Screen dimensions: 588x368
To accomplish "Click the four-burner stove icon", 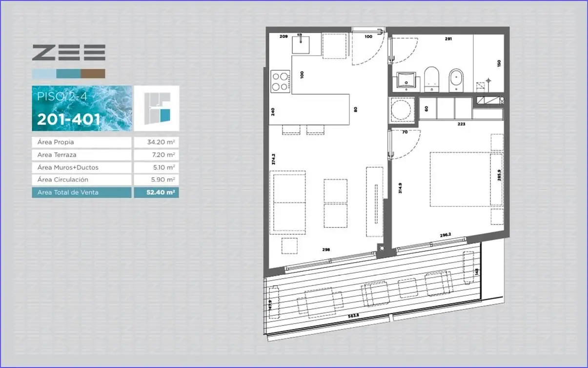I will tap(280, 81).
